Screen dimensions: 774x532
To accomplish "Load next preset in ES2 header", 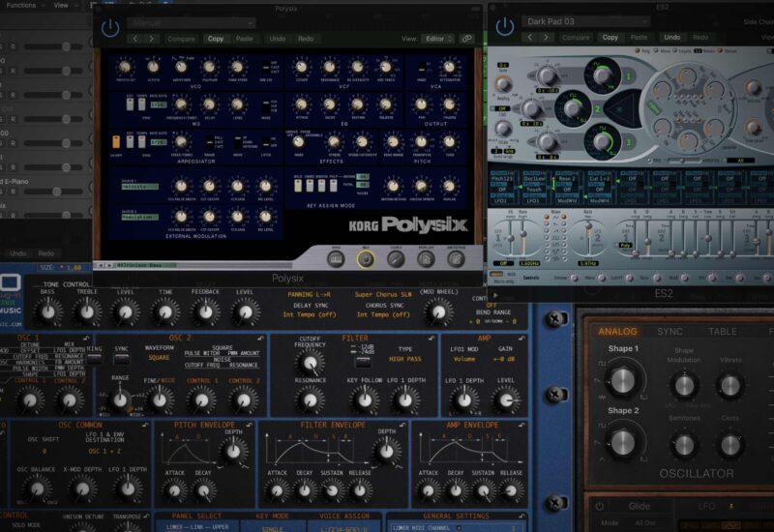I will pos(547,37).
